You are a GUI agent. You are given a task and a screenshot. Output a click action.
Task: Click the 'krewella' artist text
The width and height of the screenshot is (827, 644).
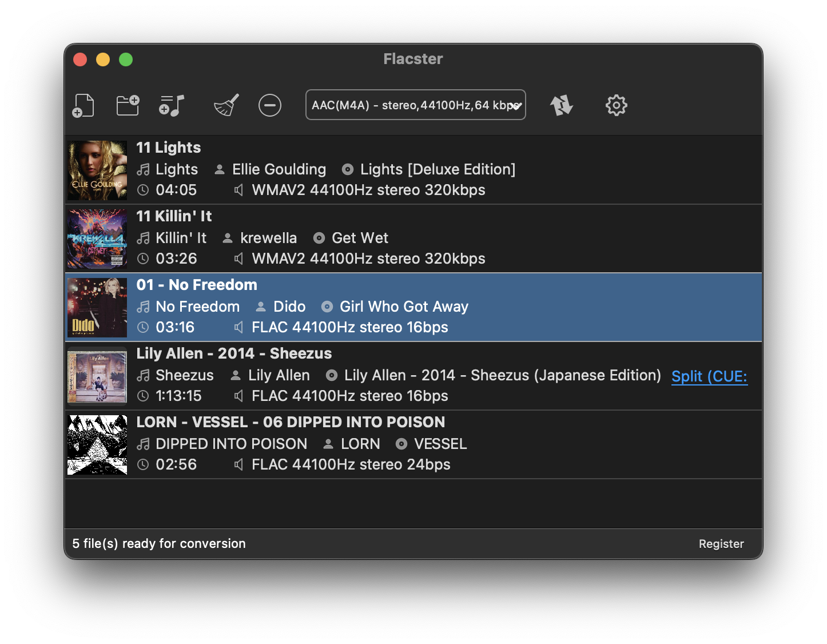268,238
